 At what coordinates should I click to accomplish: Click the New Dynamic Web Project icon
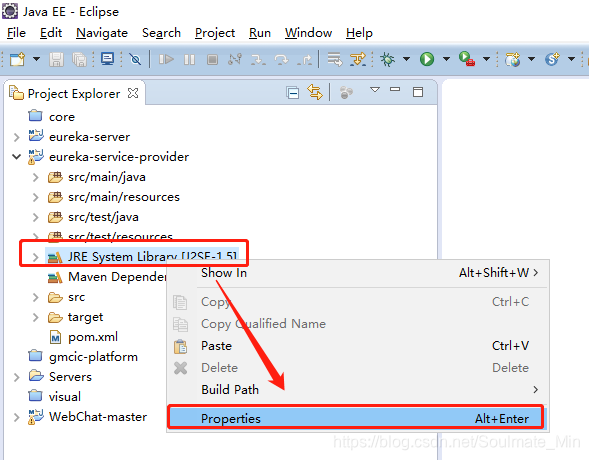[x=513, y=59]
